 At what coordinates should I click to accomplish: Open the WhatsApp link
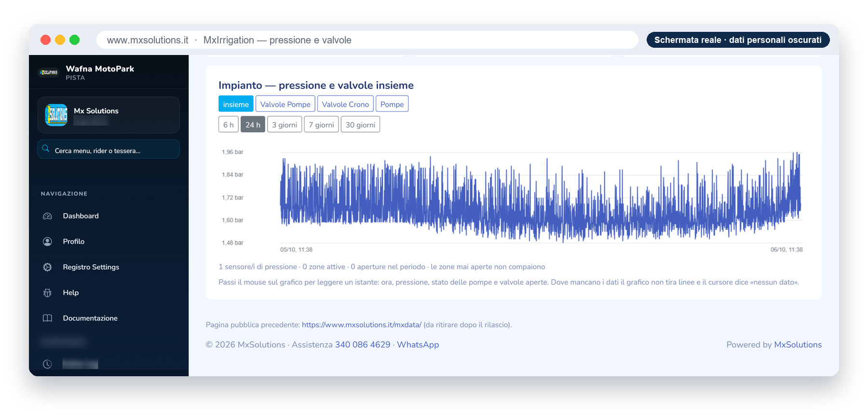point(418,344)
